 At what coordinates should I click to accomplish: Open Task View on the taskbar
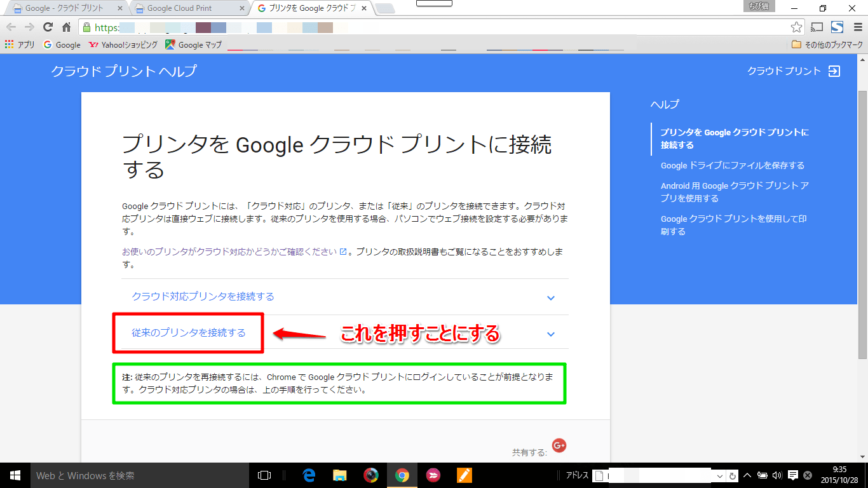[264, 475]
